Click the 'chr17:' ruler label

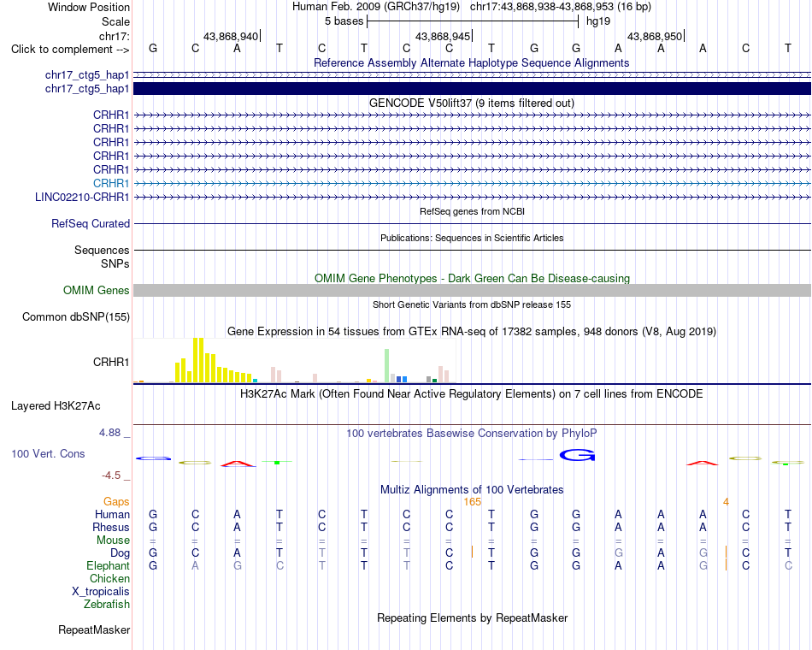[x=114, y=36]
